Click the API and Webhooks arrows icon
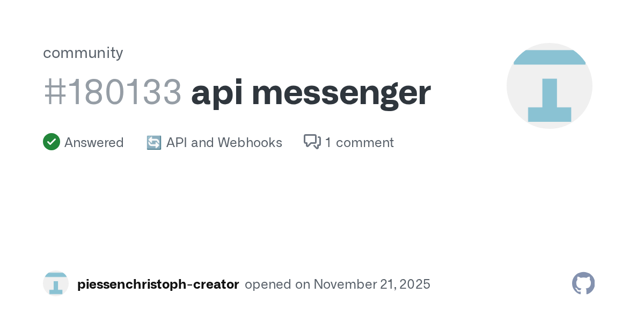 (154, 143)
